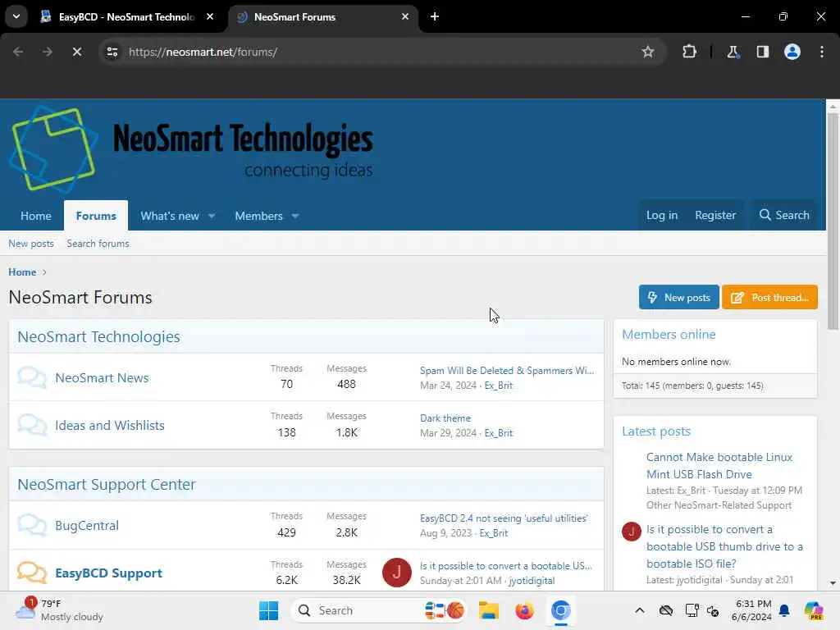Open the Chrome profile avatar
The width and height of the screenshot is (840, 630).
pyautogui.click(x=792, y=52)
